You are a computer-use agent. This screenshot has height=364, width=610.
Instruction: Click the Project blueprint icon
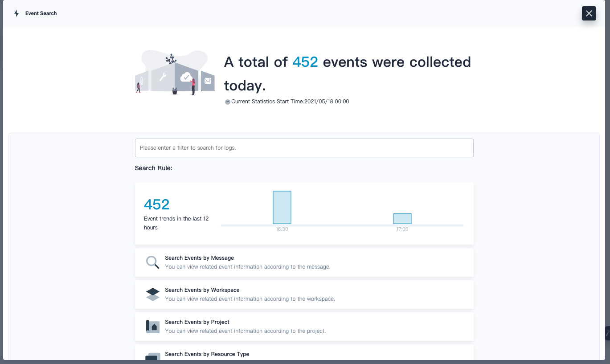(x=152, y=327)
